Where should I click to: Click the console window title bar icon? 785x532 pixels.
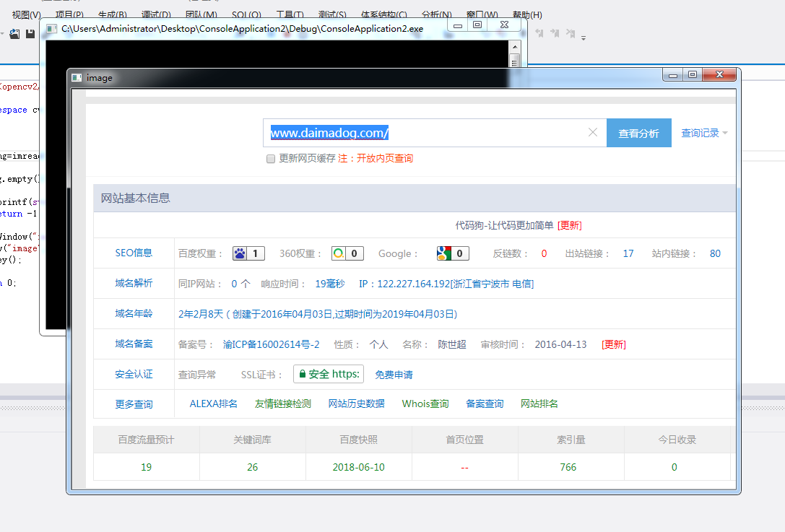(51, 28)
